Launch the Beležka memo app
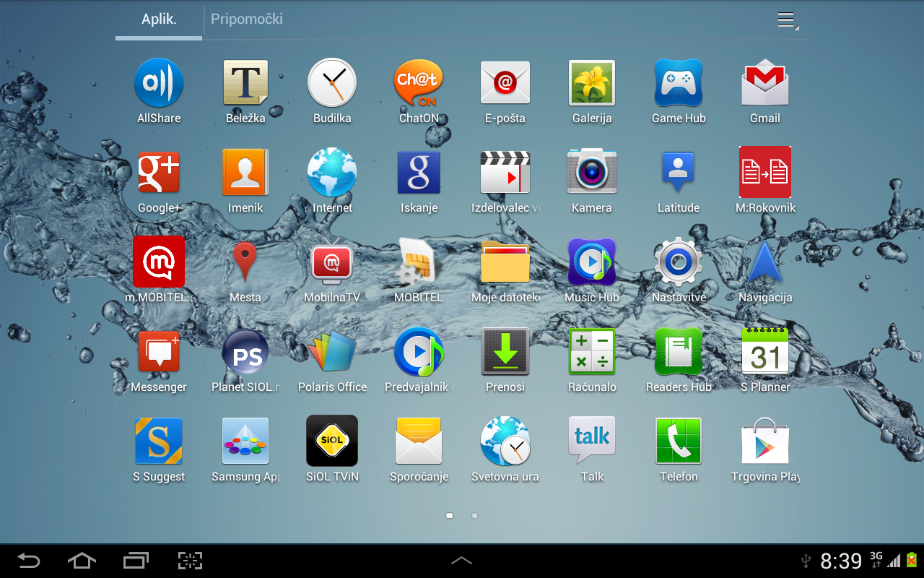Viewport: 924px width, 578px height. [x=245, y=83]
